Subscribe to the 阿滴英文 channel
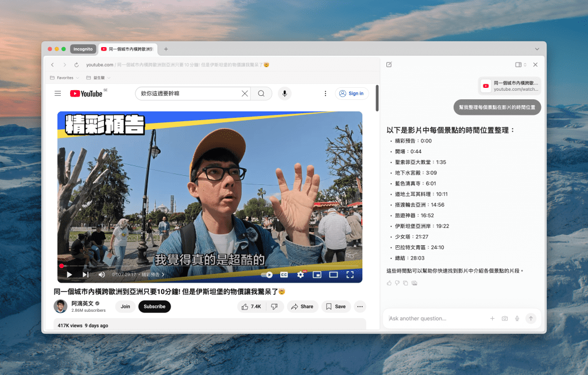 [154, 307]
